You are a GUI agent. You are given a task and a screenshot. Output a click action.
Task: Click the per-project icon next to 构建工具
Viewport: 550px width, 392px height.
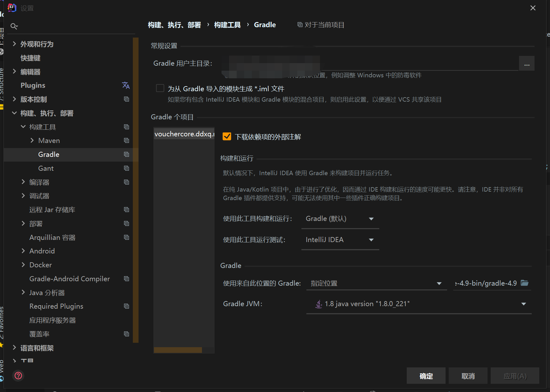[x=127, y=127]
